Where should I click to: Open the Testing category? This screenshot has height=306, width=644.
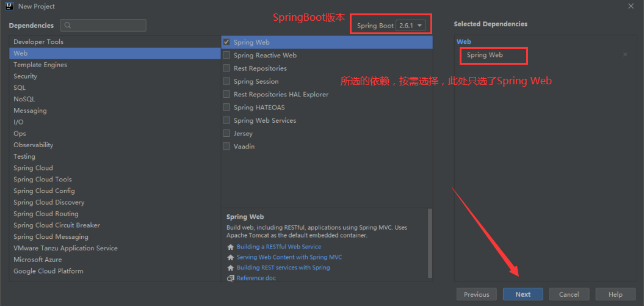[x=115, y=156]
